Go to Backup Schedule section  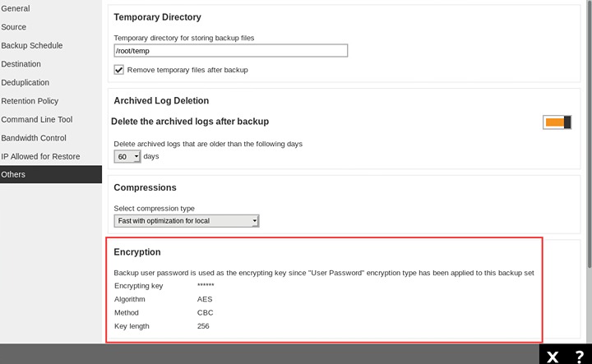click(x=32, y=45)
